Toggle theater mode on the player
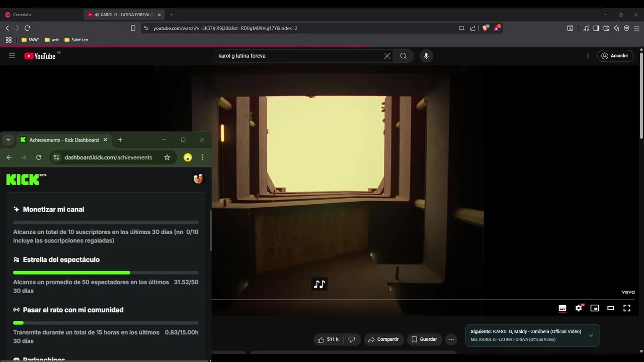644x362 pixels. point(611,308)
